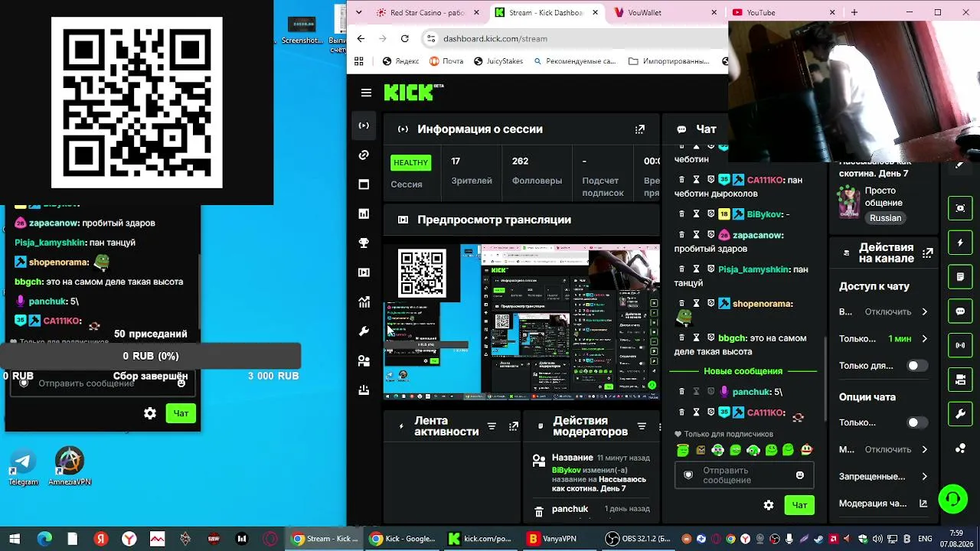Close the Red Star Casino tab
This screenshot has width=980, height=551.
point(477,12)
